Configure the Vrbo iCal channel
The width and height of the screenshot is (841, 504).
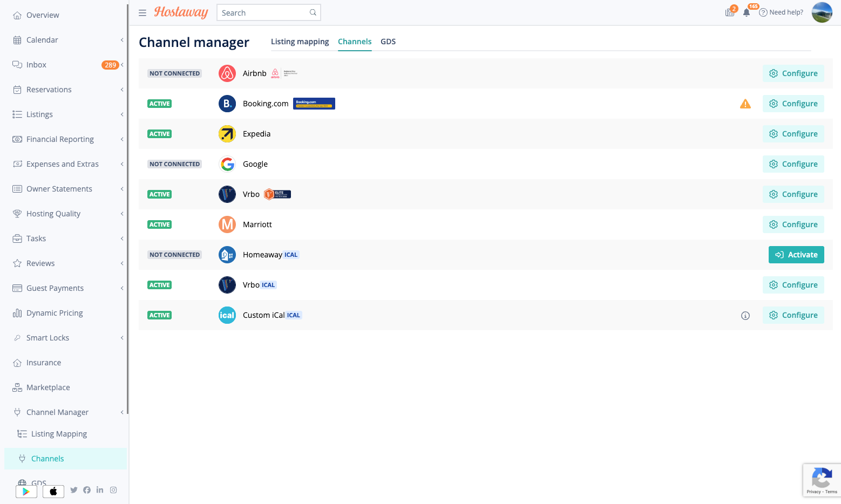tap(793, 285)
